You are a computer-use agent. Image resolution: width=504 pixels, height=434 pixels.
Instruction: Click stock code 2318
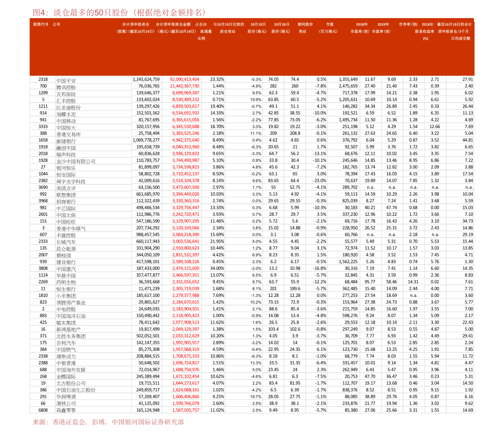click(43, 79)
